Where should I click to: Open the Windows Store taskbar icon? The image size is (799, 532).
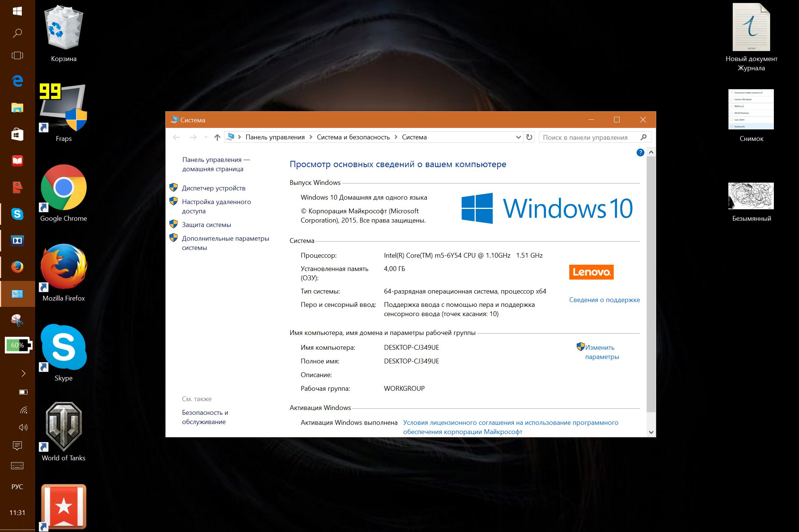click(x=17, y=134)
